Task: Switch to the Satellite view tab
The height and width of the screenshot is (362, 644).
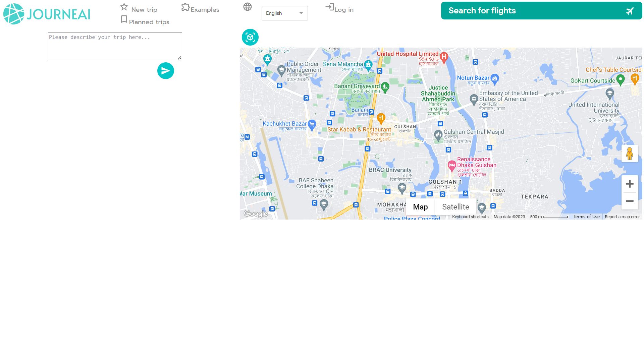Action: tap(455, 207)
